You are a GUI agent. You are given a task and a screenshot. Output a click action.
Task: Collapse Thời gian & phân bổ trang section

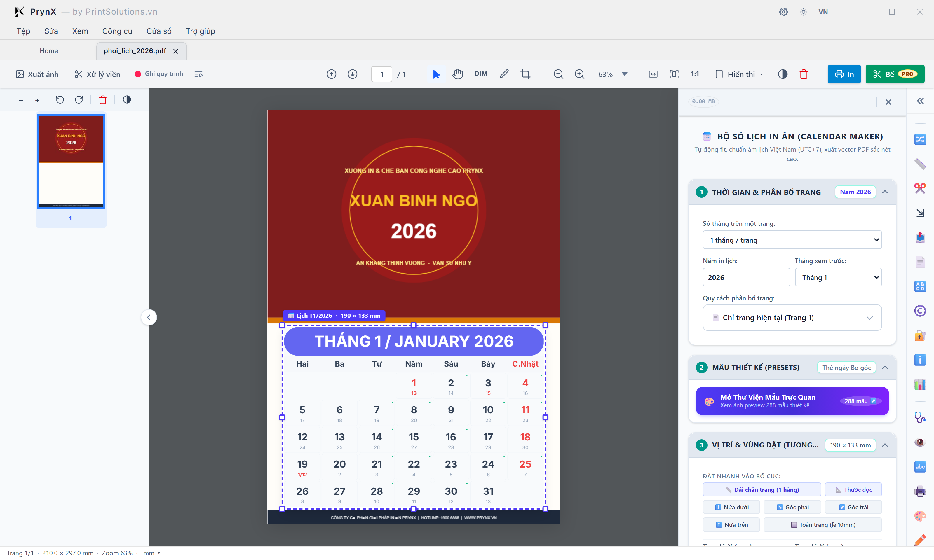(885, 192)
